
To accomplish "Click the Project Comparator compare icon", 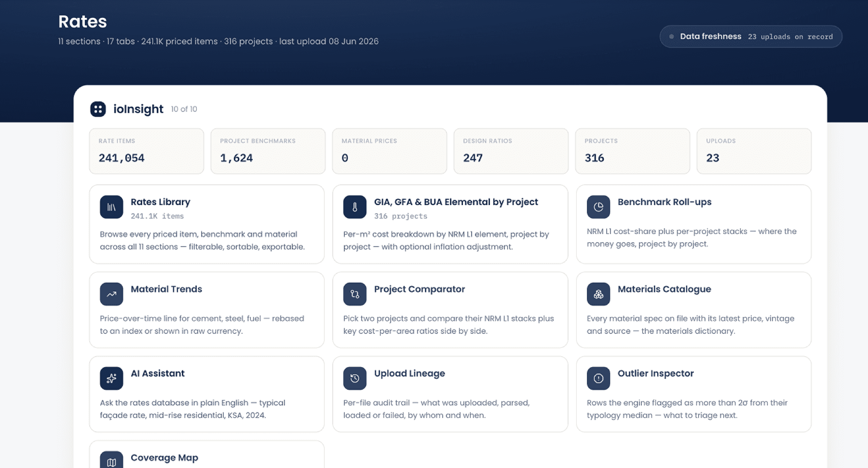I will pyautogui.click(x=355, y=294).
